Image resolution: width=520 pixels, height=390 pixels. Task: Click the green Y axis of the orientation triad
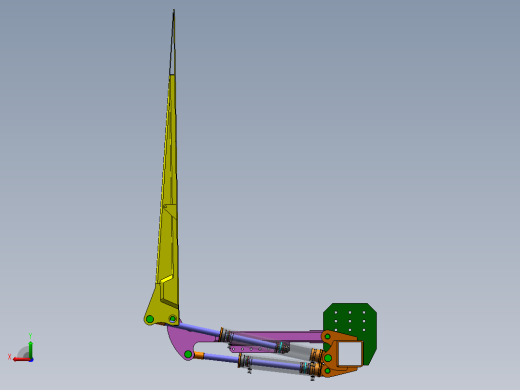tap(30, 350)
